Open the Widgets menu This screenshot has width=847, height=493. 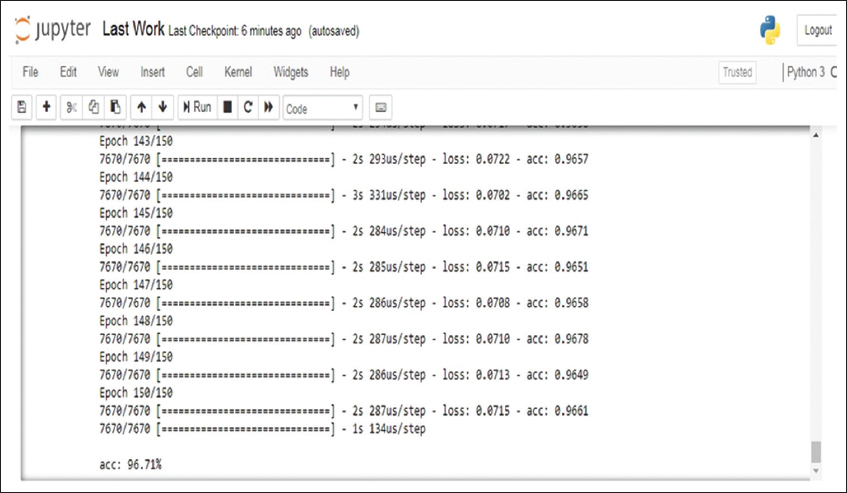(291, 72)
